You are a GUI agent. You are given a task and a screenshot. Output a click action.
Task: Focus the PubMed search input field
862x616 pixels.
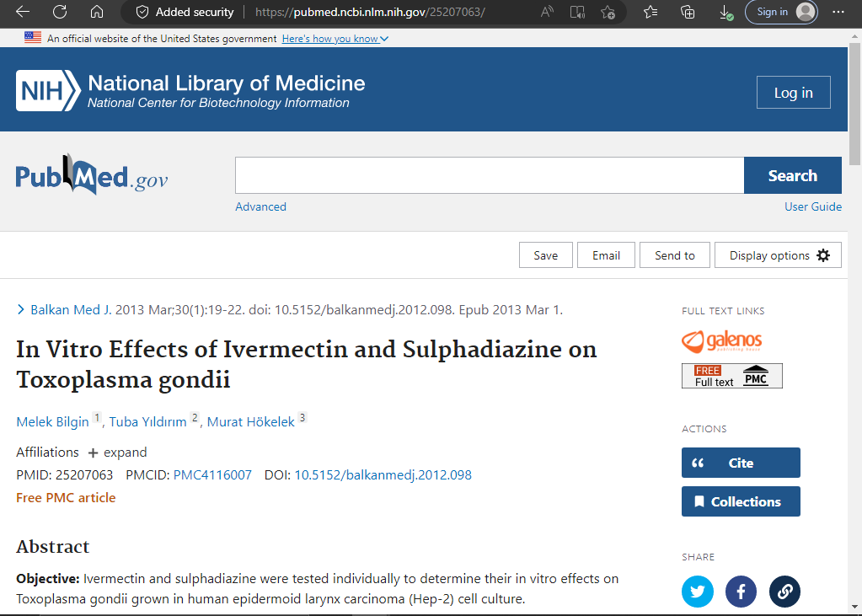pyautogui.click(x=490, y=175)
